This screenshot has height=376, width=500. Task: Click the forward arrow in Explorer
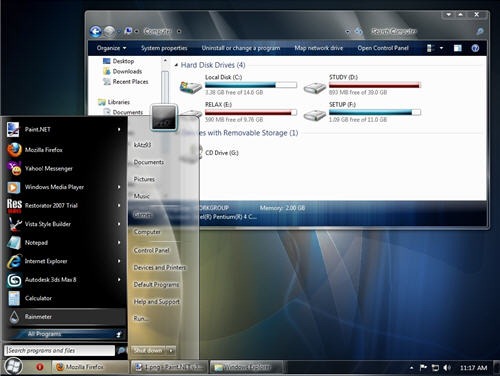pos(109,31)
